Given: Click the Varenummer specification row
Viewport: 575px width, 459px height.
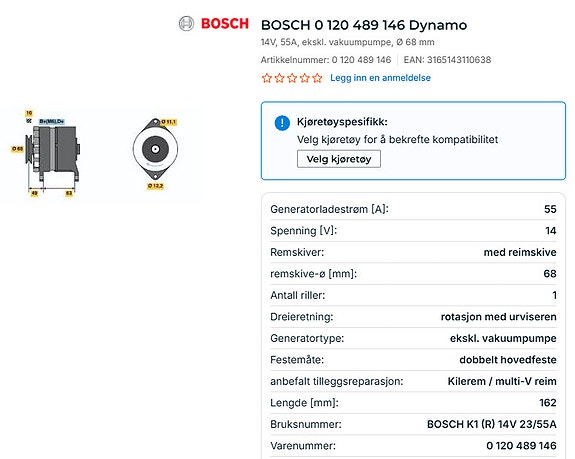Looking at the screenshot, I should coord(413,446).
